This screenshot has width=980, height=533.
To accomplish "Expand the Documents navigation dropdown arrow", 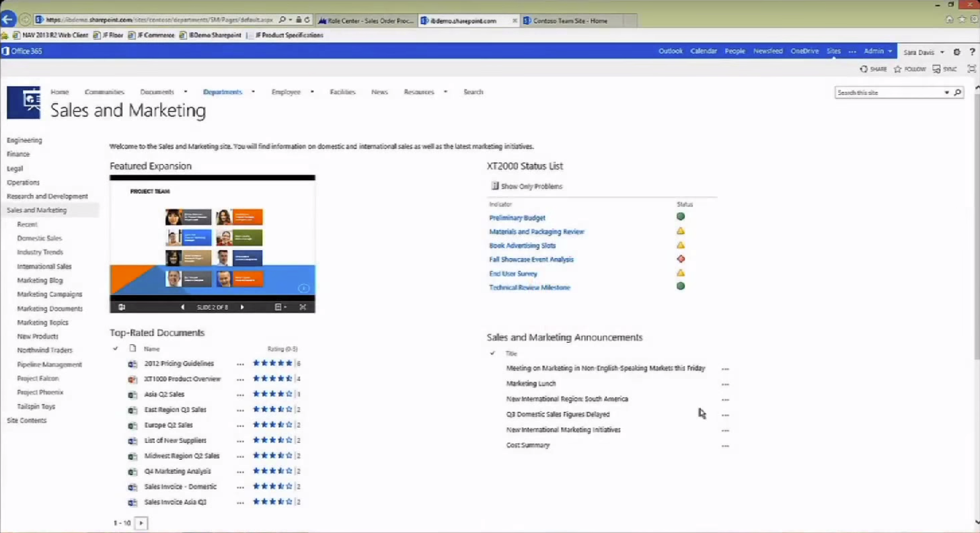I will pyautogui.click(x=186, y=92).
